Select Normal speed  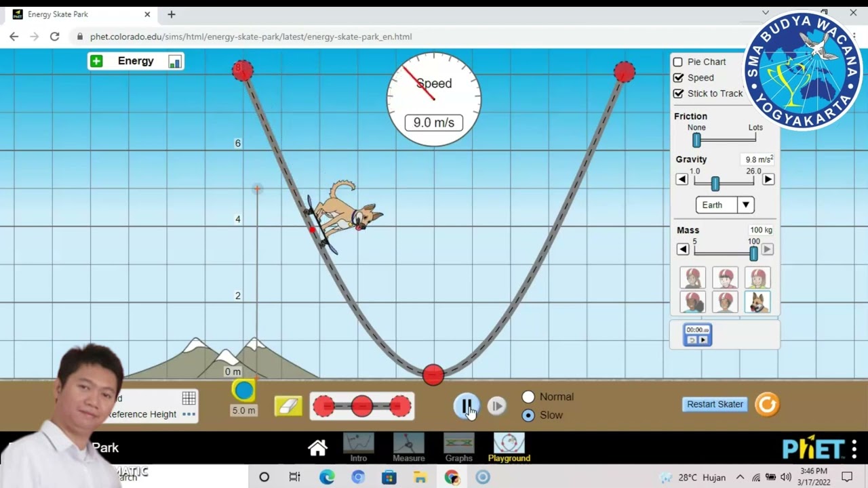click(528, 397)
